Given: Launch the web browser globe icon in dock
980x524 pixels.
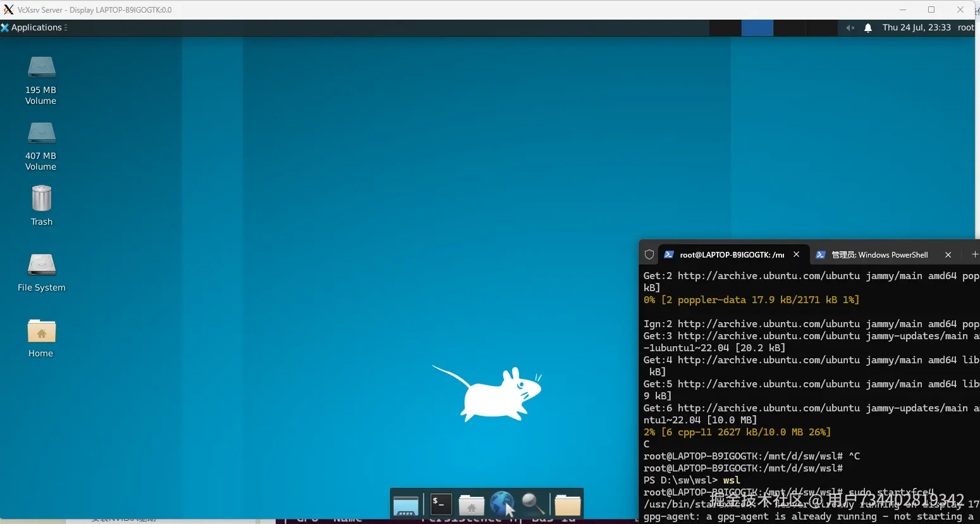Looking at the screenshot, I should [502, 504].
